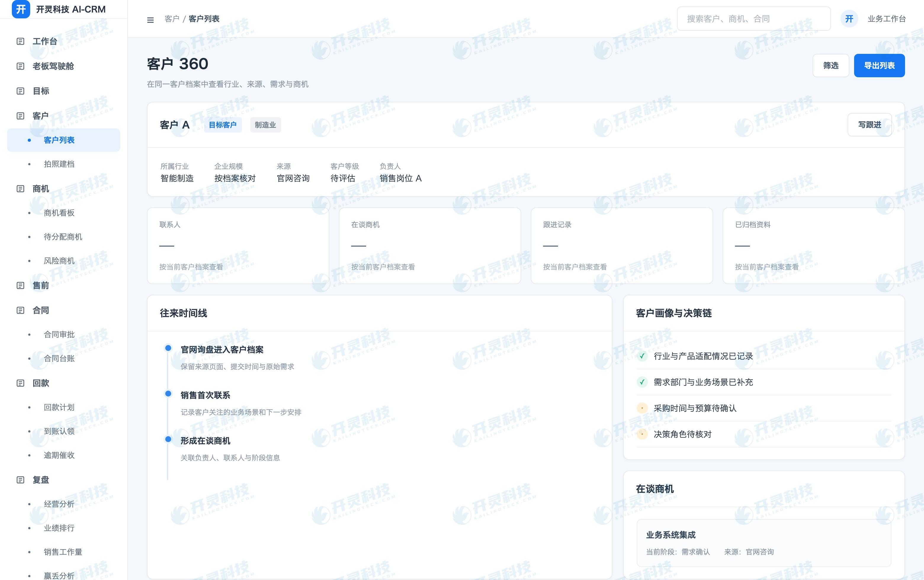Collapse the 客户 menu group

(x=64, y=116)
